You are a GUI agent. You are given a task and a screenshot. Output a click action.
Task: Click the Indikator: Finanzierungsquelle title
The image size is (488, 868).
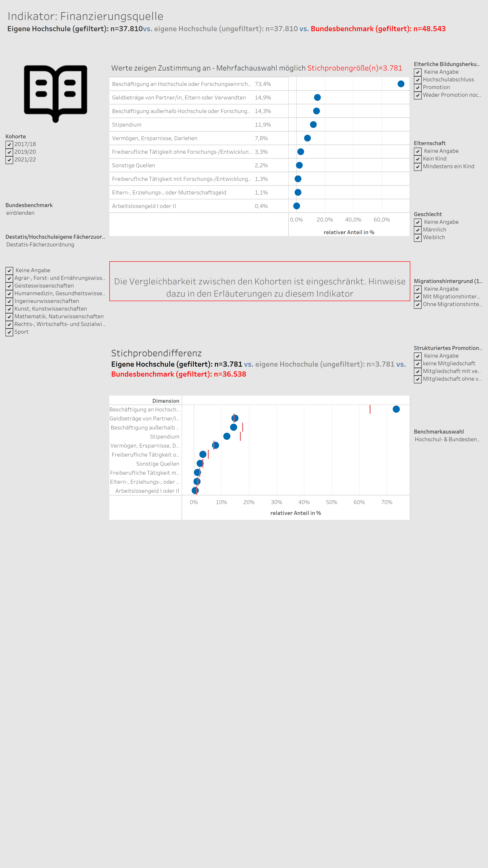[85, 16]
